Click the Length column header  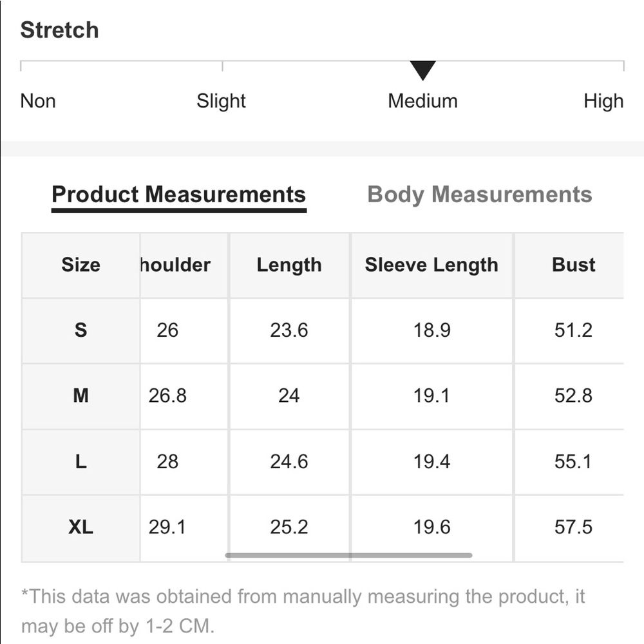pos(289,265)
